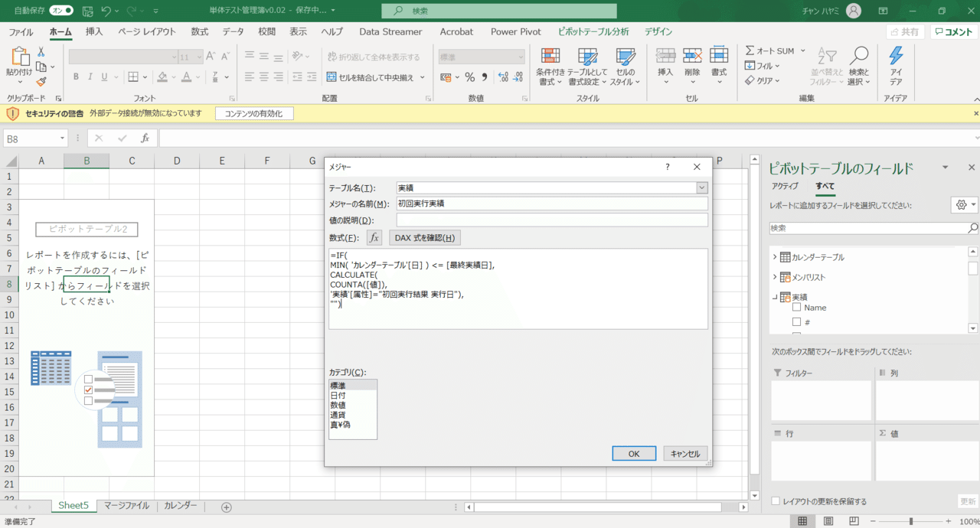Expand the カレンダーテーブル table in field list
Screen dimensions: 980x528
coord(775,257)
